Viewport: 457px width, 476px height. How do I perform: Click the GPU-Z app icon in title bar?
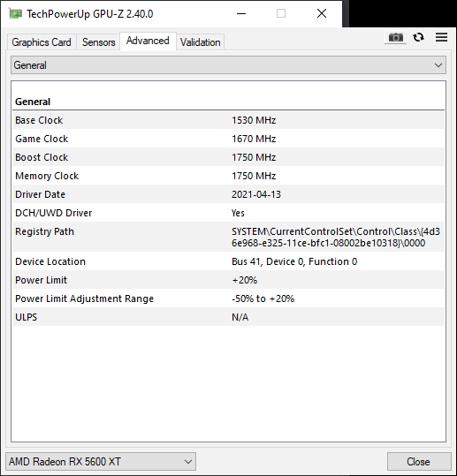click(x=15, y=13)
